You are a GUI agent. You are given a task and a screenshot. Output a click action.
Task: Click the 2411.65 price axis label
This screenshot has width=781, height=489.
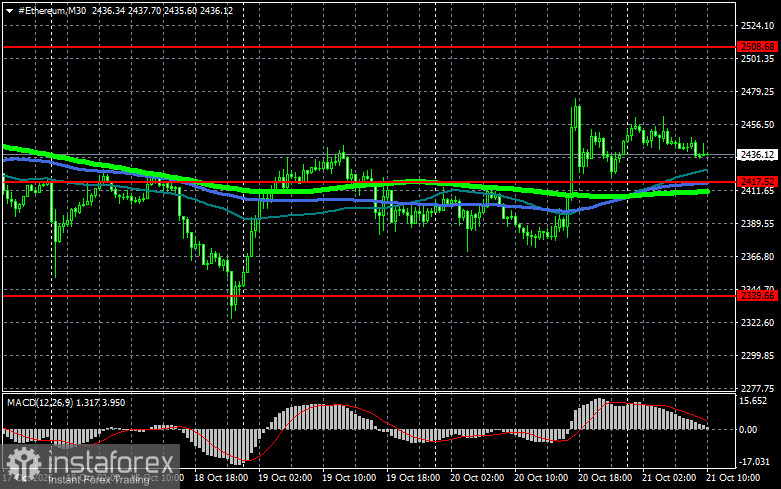(758, 191)
